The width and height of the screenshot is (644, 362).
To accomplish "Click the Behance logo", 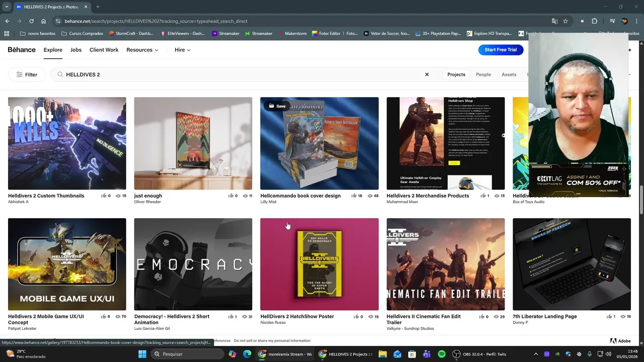I will click(x=22, y=50).
